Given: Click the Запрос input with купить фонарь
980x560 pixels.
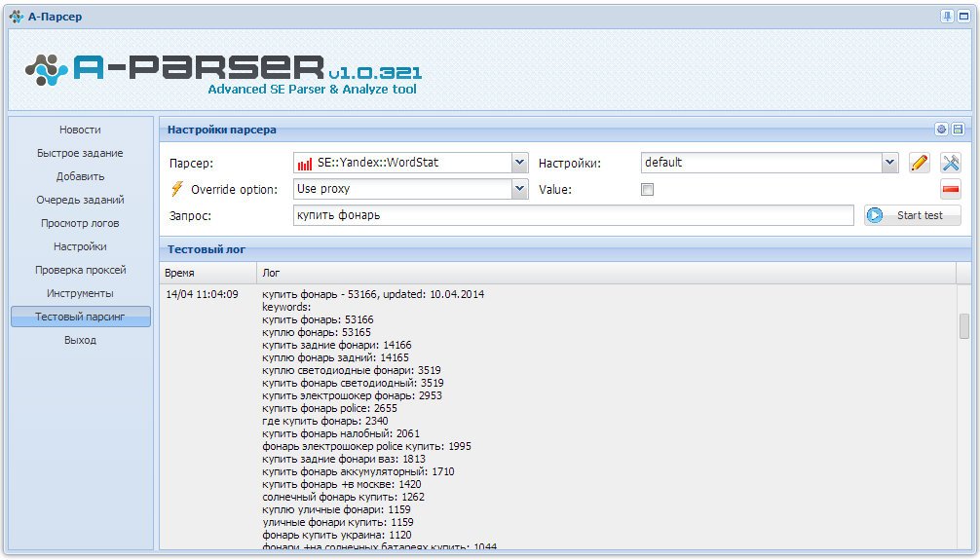Looking at the screenshot, I should tap(573, 215).
